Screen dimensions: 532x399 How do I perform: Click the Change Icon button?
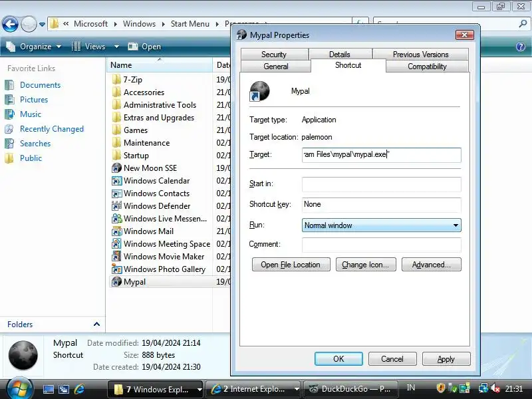coord(366,265)
